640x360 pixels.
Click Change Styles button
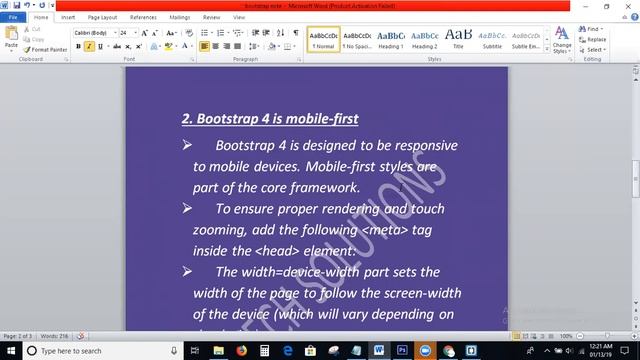pos(562,40)
